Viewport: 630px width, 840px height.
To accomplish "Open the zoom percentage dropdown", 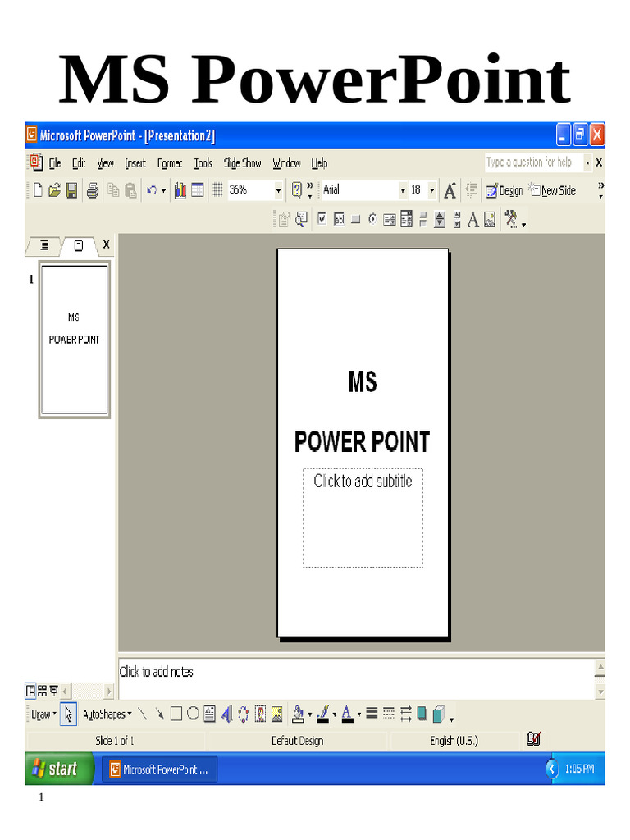I will click(278, 190).
